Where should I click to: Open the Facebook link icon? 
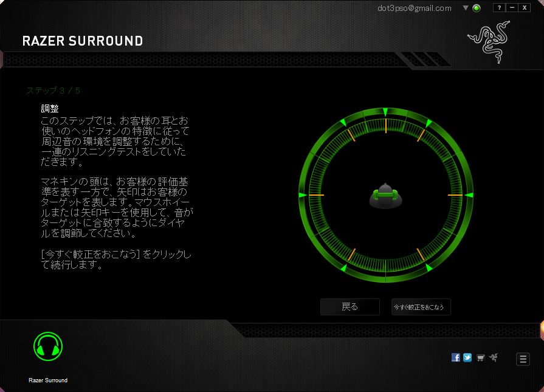pyautogui.click(x=455, y=357)
